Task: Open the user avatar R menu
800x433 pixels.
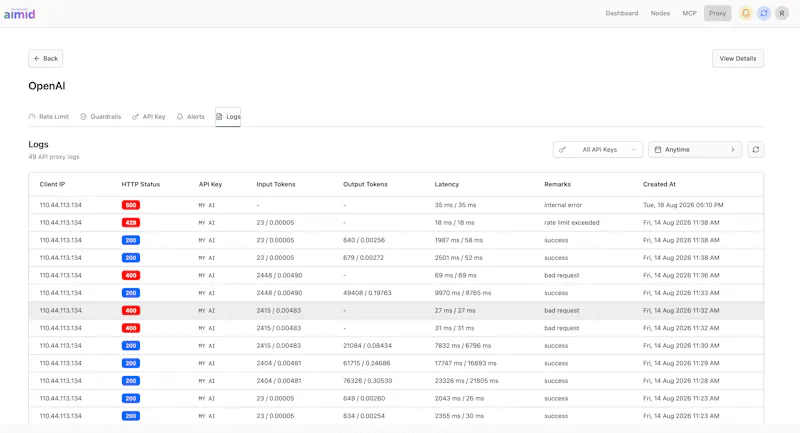Action: (782, 13)
